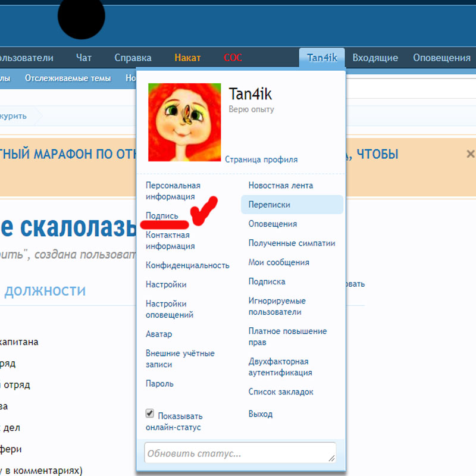Open the Tan4ik account tab

[x=322, y=57]
